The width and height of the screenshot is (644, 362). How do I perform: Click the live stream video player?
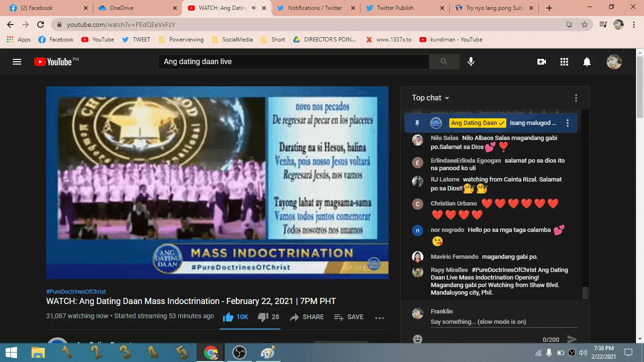(x=217, y=182)
